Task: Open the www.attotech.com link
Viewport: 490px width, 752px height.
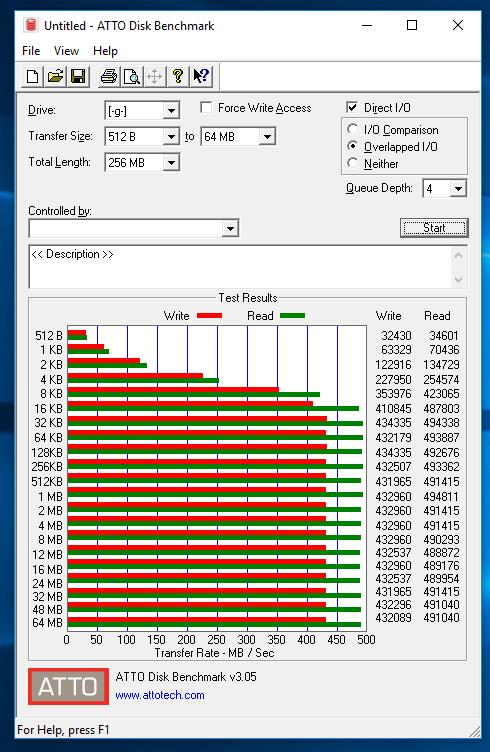Action: [x=160, y=695]
